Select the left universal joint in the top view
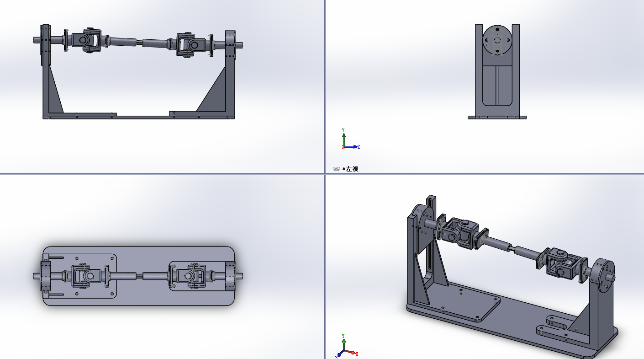The image size is (644, 359). coord(87,276)
